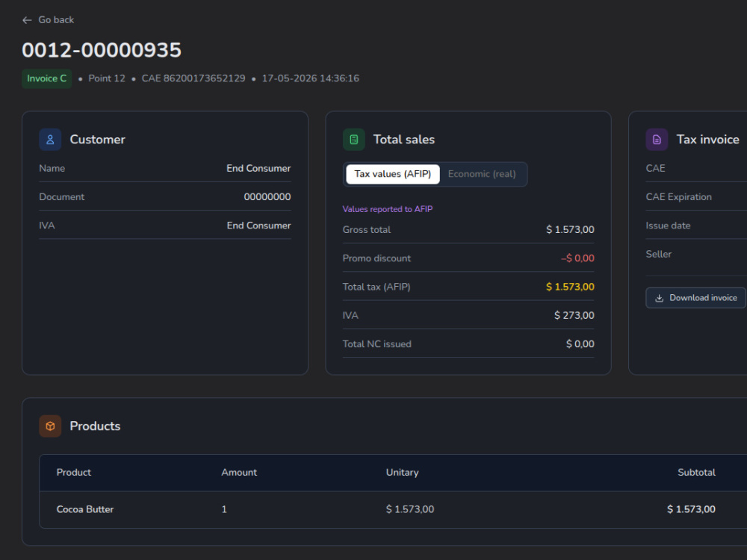Click the Tax invoice document icon
Screen dimensions: 747x560
[x=657, y=140]
